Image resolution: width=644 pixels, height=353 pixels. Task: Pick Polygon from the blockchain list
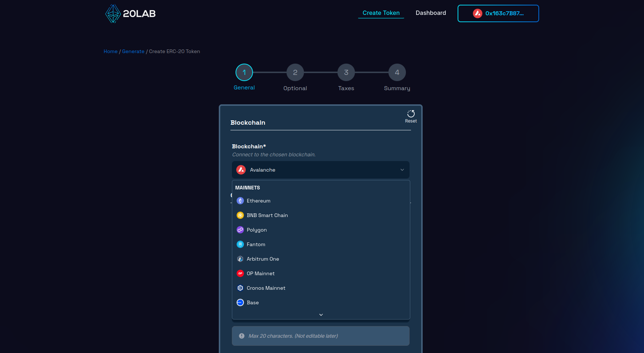click(x=321, y=230)
